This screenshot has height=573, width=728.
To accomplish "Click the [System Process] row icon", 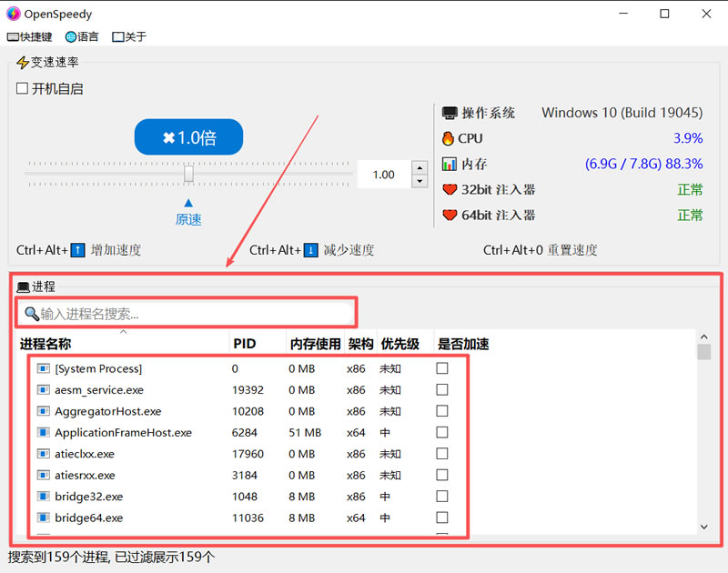I will (43, 368).
